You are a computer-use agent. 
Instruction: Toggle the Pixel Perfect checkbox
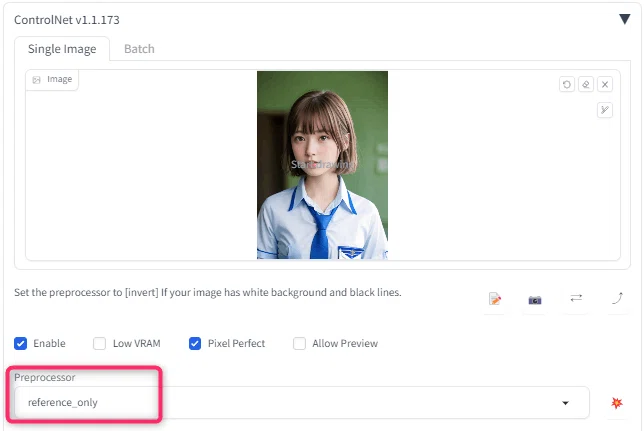(195, 343)
